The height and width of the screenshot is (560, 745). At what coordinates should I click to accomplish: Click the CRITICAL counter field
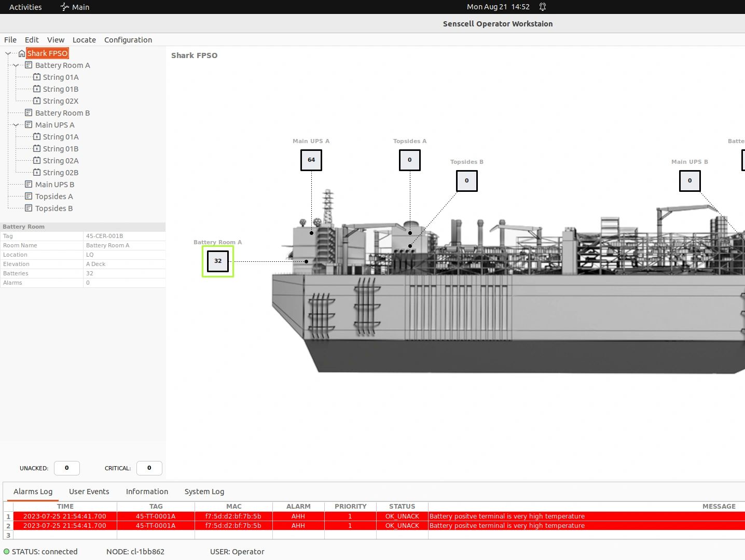point(149,468)
